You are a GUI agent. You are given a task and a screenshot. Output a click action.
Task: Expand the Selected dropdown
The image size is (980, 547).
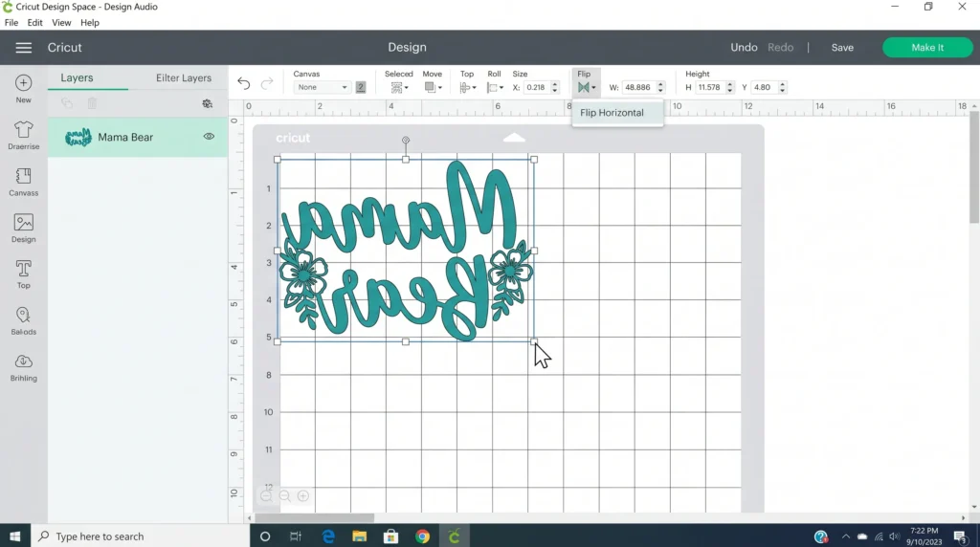[399, 87]
